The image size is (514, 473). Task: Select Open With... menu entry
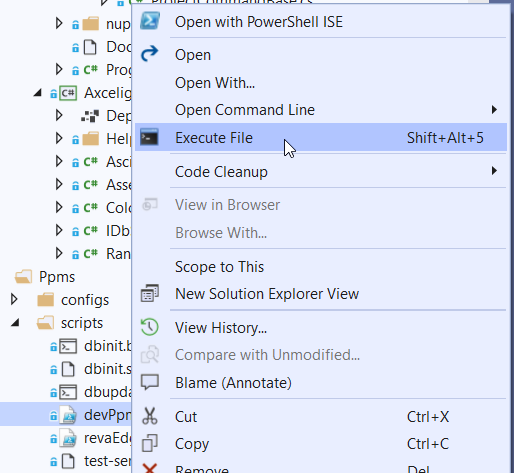(321, 82)
